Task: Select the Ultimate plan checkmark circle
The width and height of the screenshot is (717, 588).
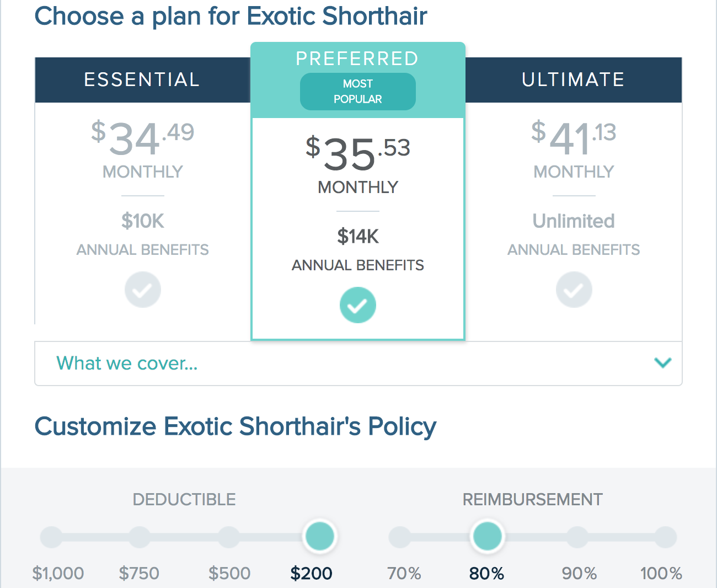Action: click(574, 290)
